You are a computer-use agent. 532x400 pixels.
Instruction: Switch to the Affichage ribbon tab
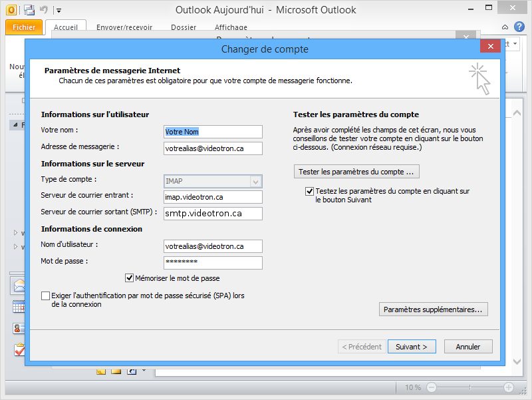point(231,27)
